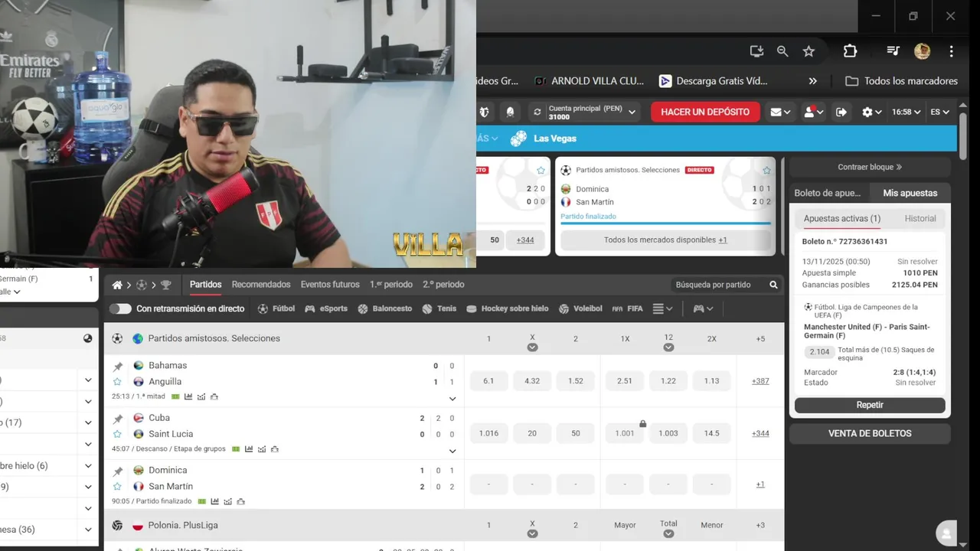Pin the Dominica vs San Martín match
Image resolution: width=980 pixels, height=551 pixels.
pyautogui.click(x=118, y=471)
